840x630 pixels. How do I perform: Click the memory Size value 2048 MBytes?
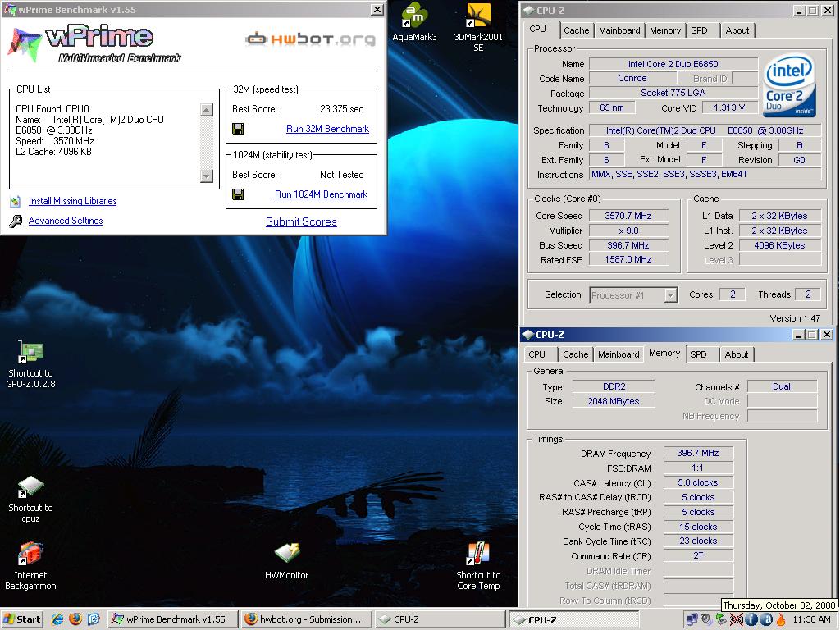pyautogui.click(x=614, y=401)
